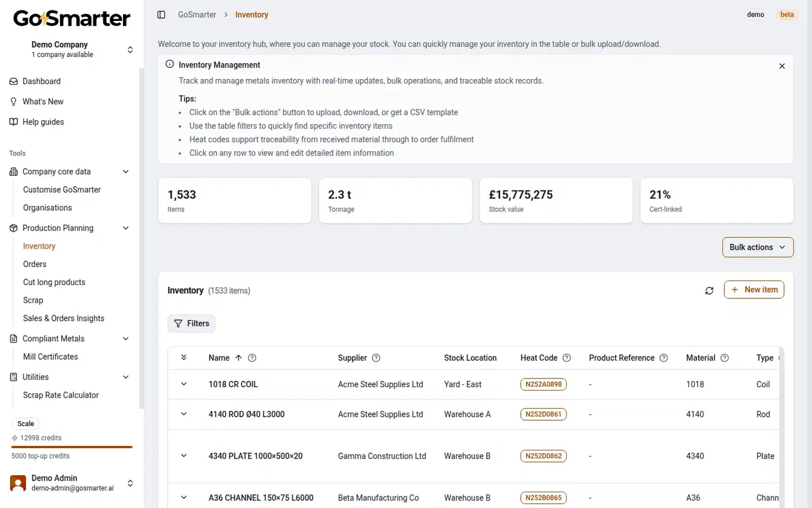Collapse the Company core data section
This screenshot has height=508, width=812.
[x=126, y=172]
